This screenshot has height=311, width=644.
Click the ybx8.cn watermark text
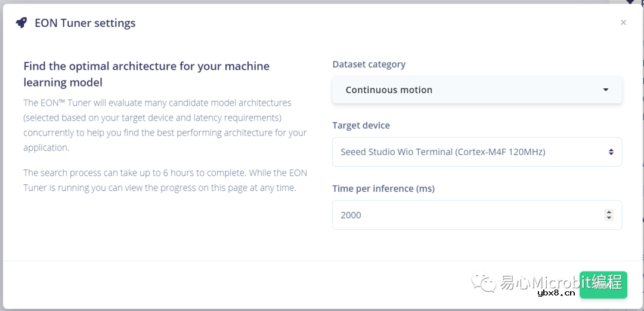(556, 293)
